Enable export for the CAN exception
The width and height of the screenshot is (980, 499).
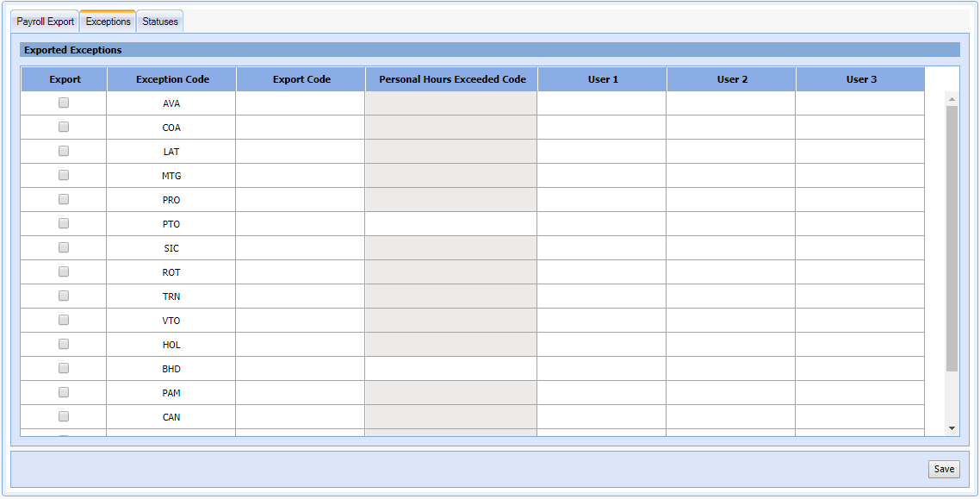[x=64, y=416]
